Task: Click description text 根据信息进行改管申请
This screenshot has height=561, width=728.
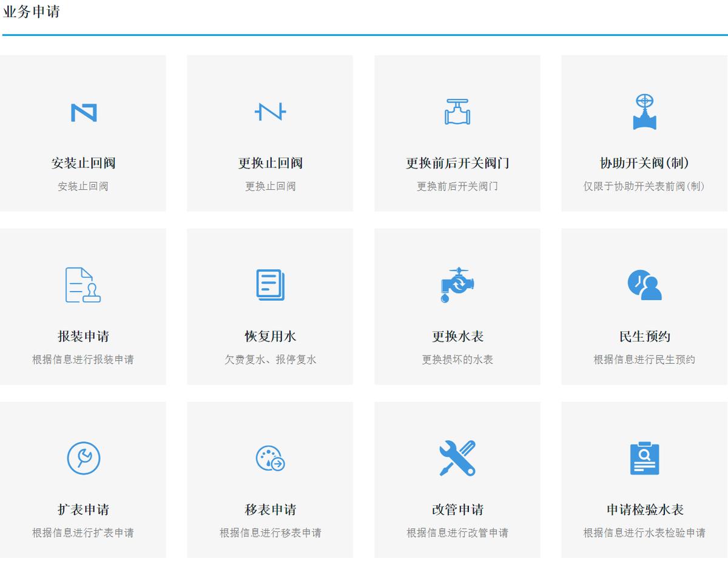Action: [x=457, y=533]
